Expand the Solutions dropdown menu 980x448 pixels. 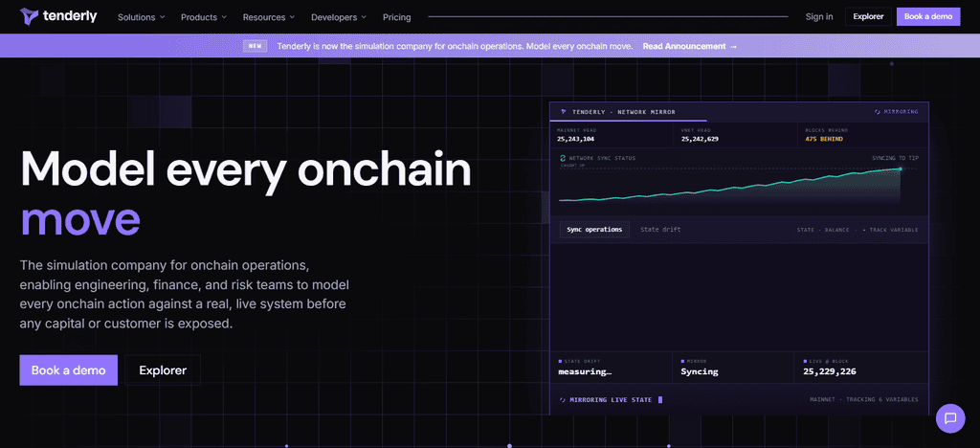142,17
